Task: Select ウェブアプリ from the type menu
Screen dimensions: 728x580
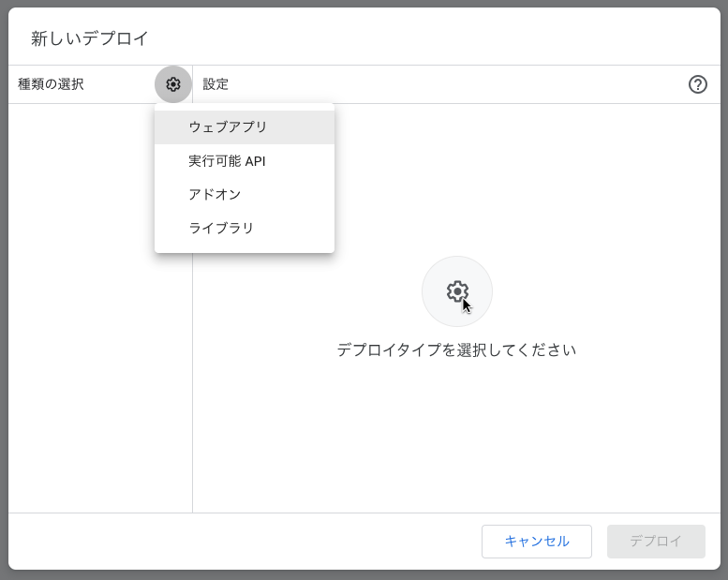Action: [245, 127]
